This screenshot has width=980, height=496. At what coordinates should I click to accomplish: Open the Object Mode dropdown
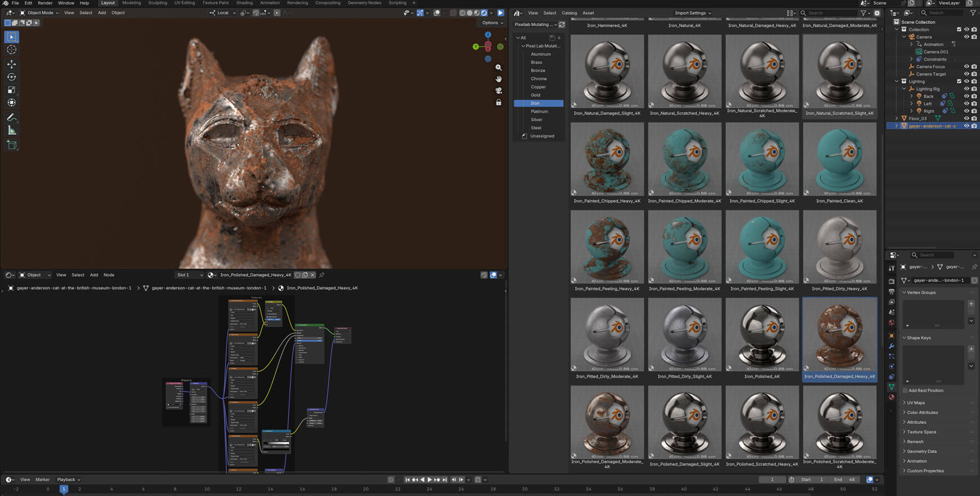tap(39, 13)
